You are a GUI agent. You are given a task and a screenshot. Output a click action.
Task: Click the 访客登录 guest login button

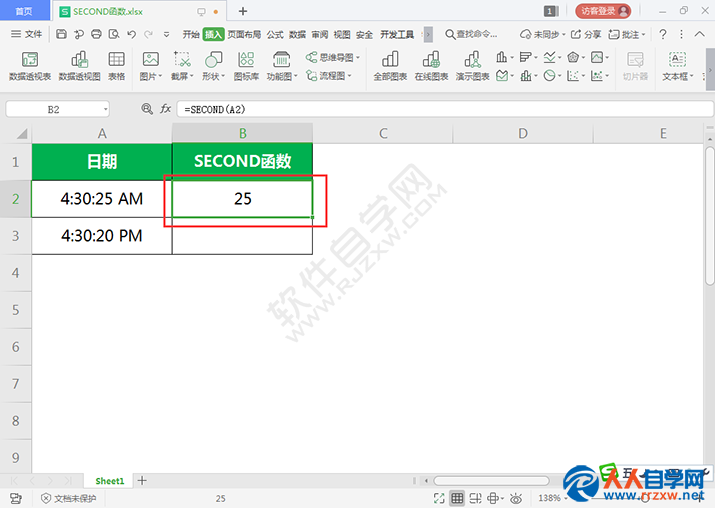603,11
